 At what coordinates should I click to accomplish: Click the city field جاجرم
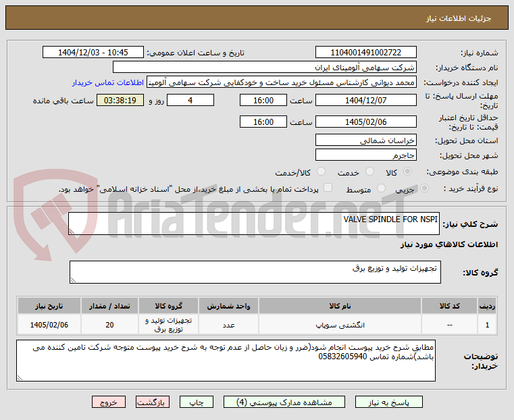(x=366, y=155)
